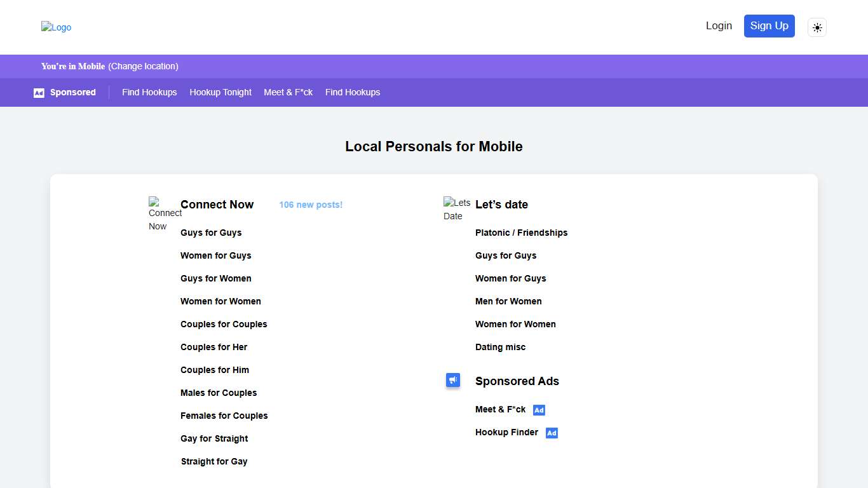Click the Dating misc category
This screenshot has width=868, height=488.
coord(500,347)
